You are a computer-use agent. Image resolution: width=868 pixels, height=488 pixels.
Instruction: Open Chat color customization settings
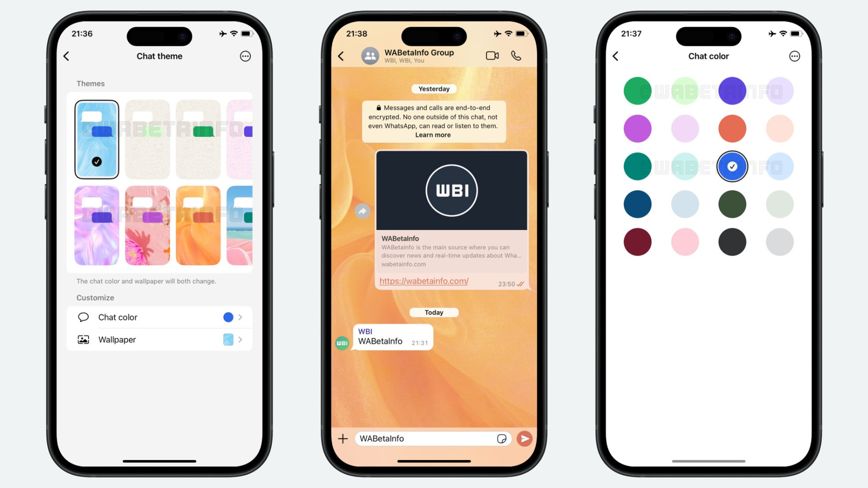(x=160, y=317)
